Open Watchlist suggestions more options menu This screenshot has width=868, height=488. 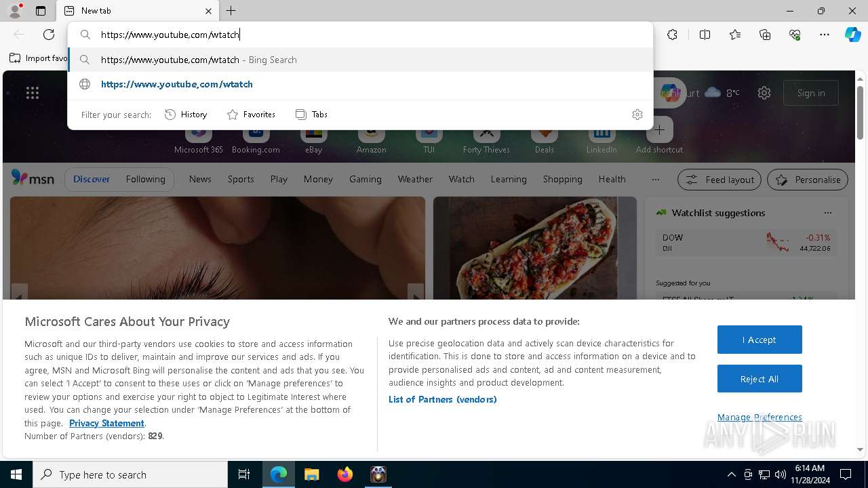pyautogui.click(x=828, y=213)
